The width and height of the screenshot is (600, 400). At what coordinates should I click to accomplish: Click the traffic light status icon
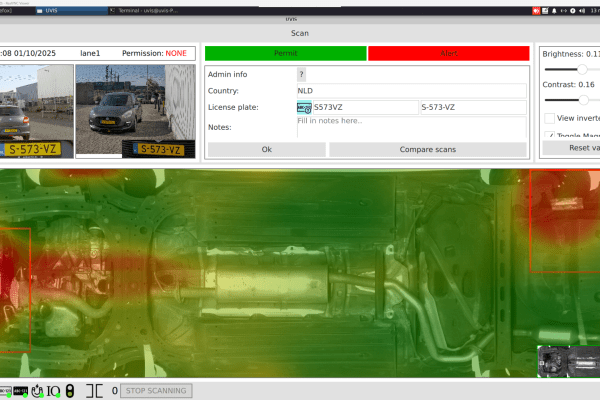69,391
